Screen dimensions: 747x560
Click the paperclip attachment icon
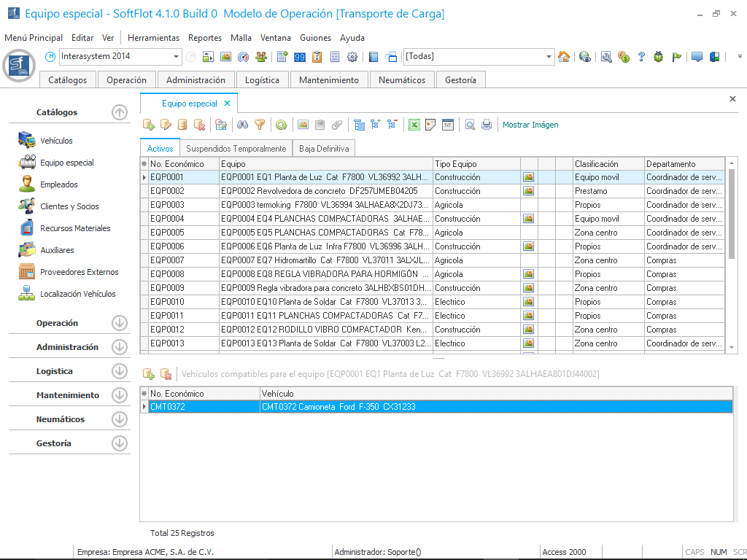337,125
